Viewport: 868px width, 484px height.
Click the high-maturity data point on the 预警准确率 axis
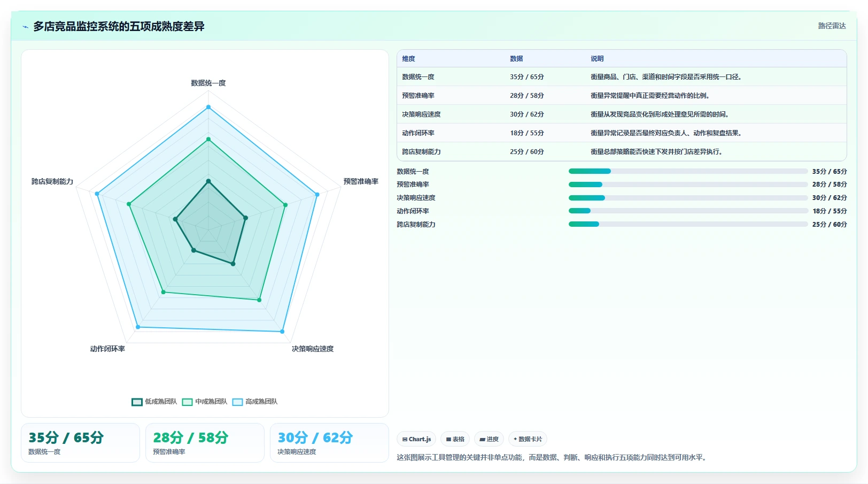pos(317,195)
